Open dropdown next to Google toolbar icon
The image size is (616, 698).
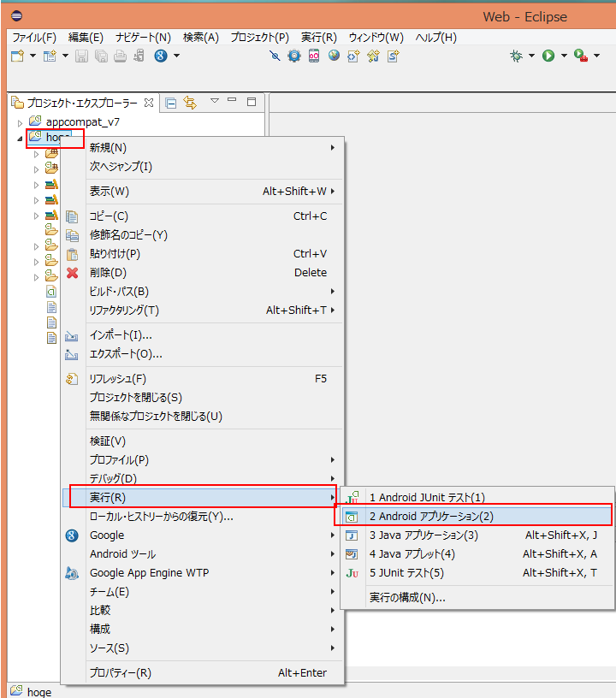(177, 56)
